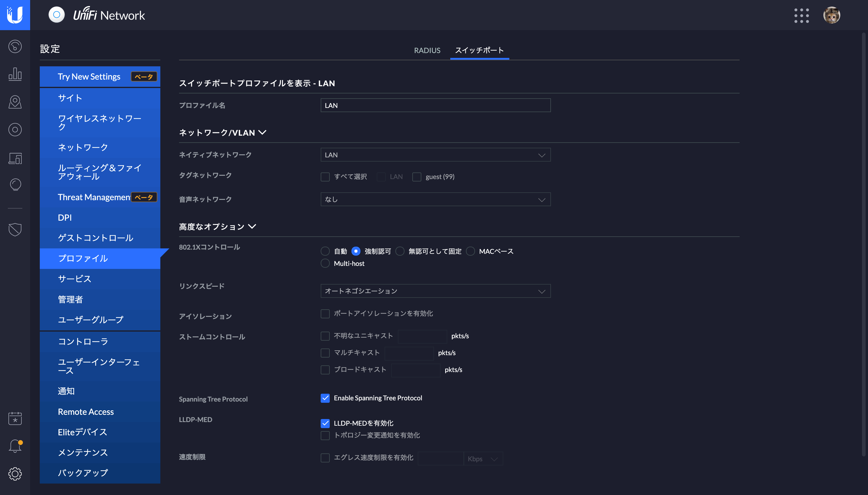The image size is (868, 495).
Task: Select the MACベース radio option
Action: (470, 251)
